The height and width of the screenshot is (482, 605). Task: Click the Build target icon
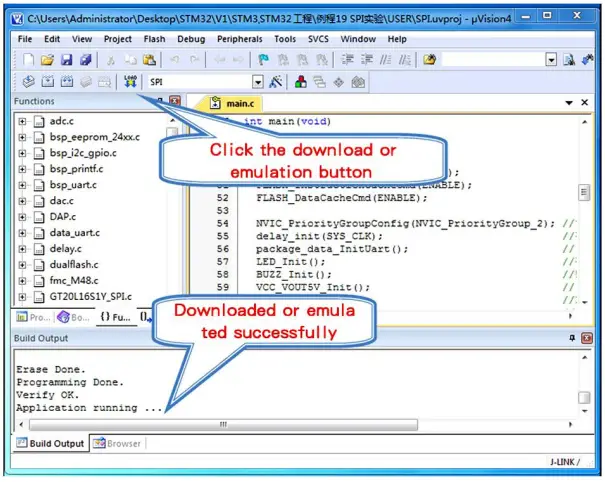click(47, 82)
